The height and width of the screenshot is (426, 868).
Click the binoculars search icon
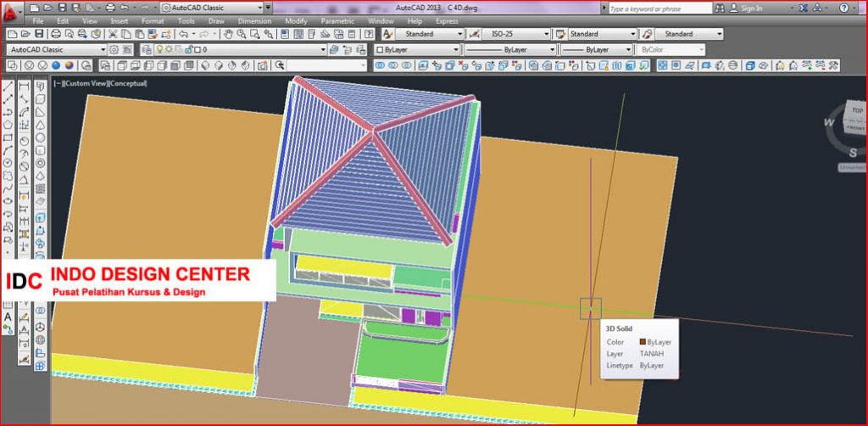coord(720,8)
